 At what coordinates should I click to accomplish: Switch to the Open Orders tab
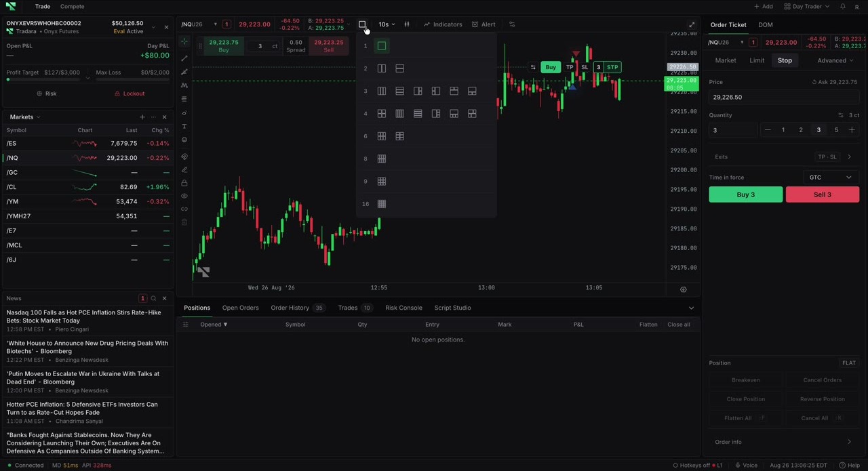click(x=240, y=308)
